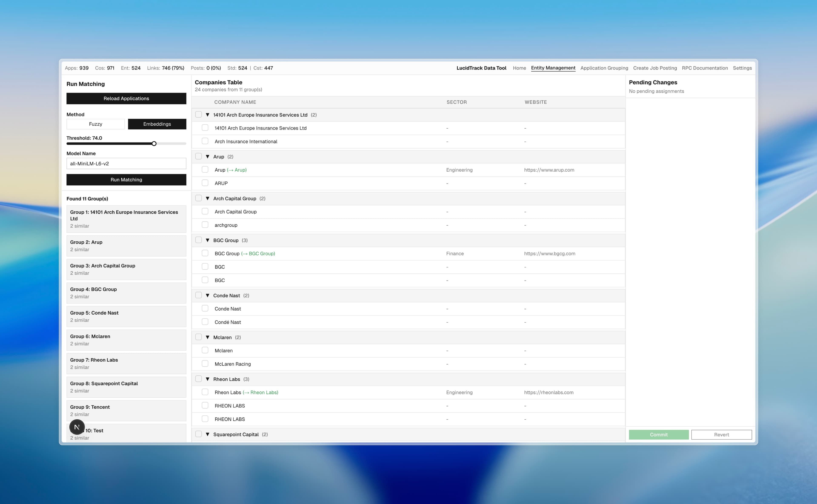This screenshot has height=504, width=817.
Task: Switch method to Fuzzy
Action: point(95,124)
